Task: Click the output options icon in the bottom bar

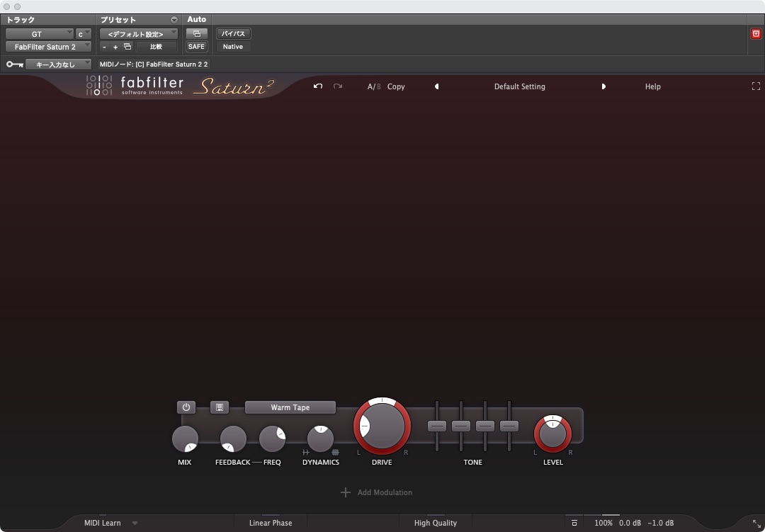Action: [574, 523]
